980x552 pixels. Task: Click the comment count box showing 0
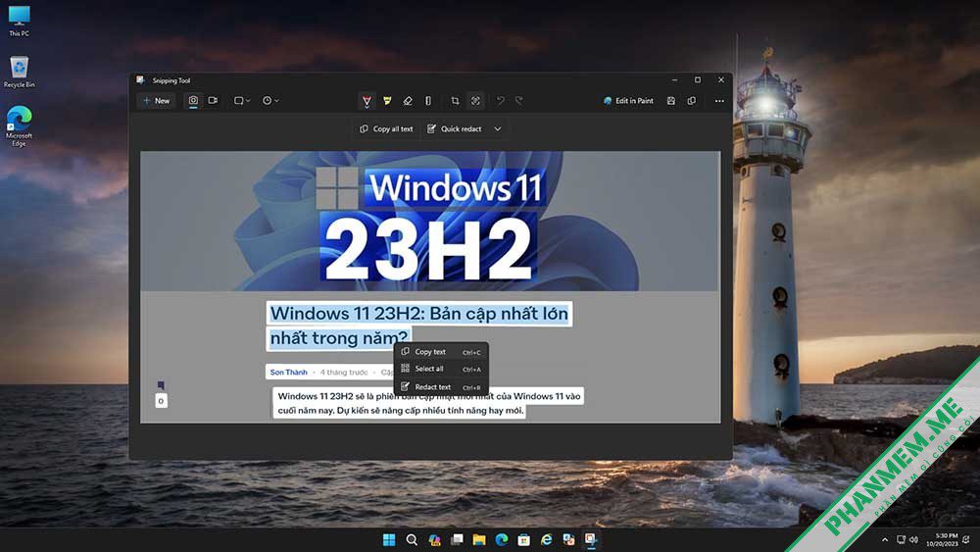[x=161, y=401]
